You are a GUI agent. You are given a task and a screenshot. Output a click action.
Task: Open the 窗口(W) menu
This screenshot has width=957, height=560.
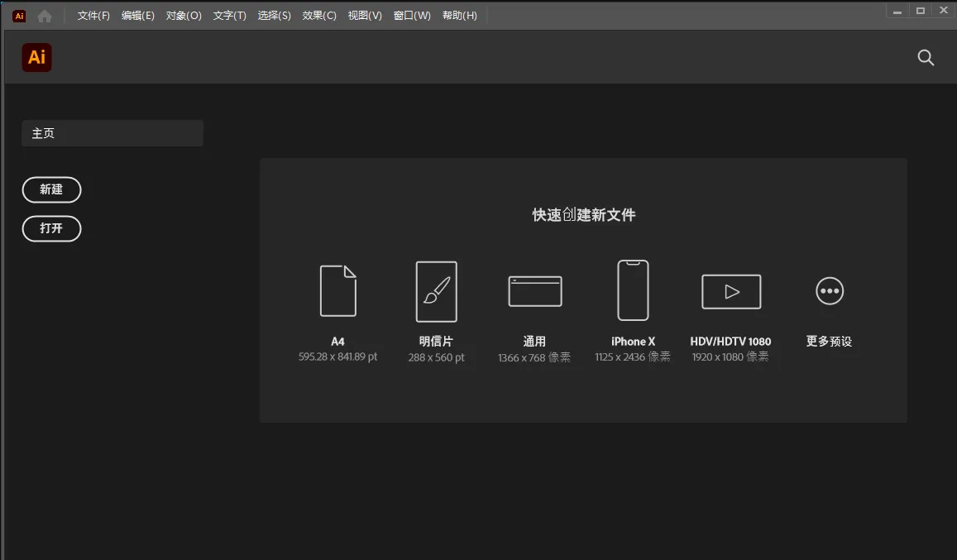411,15
